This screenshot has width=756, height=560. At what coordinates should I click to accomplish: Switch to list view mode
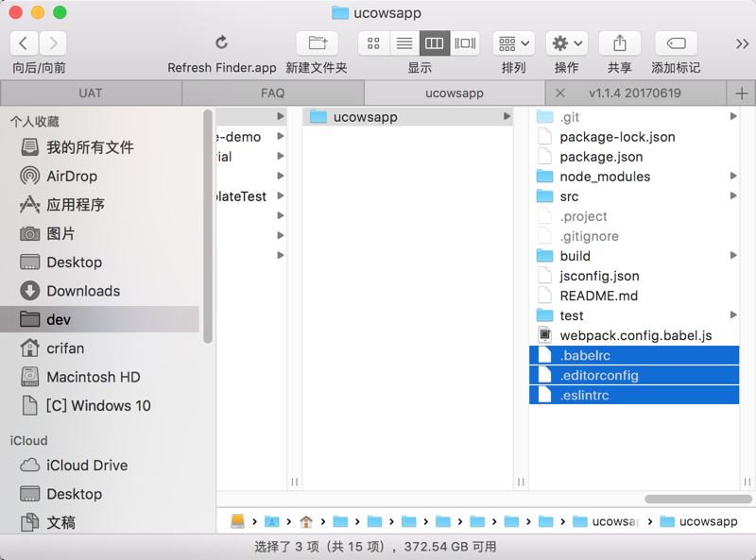[404, 43]
